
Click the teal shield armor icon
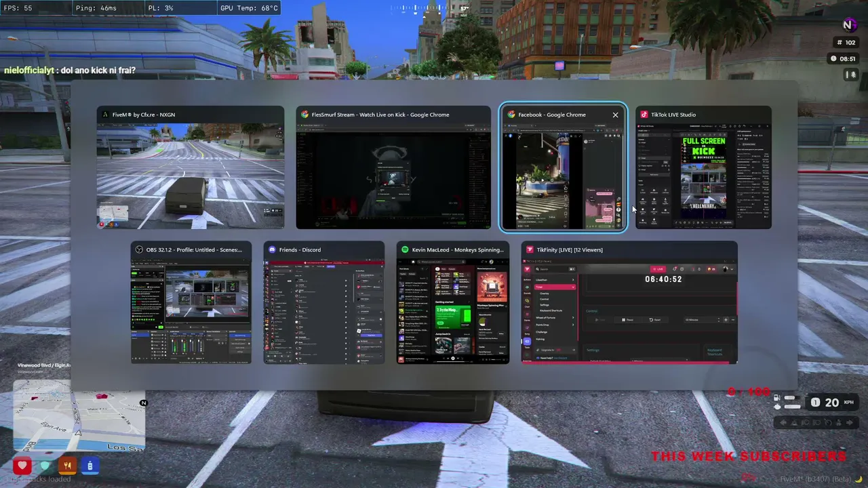point(45,466)
